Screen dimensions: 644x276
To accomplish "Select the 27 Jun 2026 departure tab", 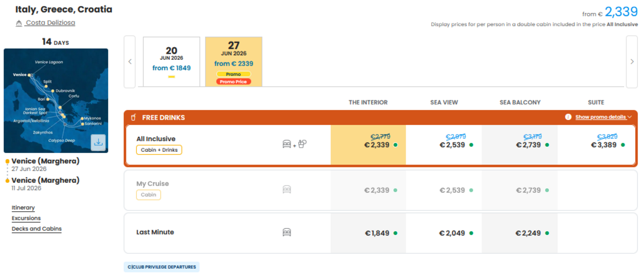I will [x=234, y=62].
